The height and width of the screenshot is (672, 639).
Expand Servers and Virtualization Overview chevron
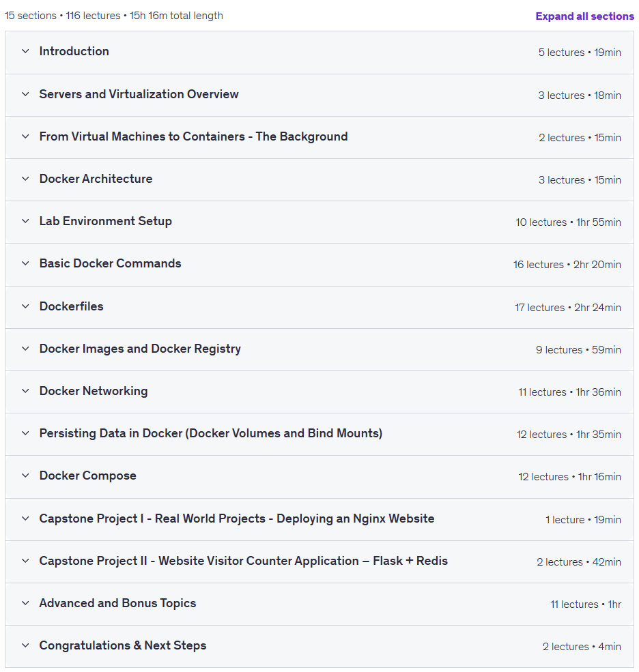pyautogui.click(x=26, y=94)
